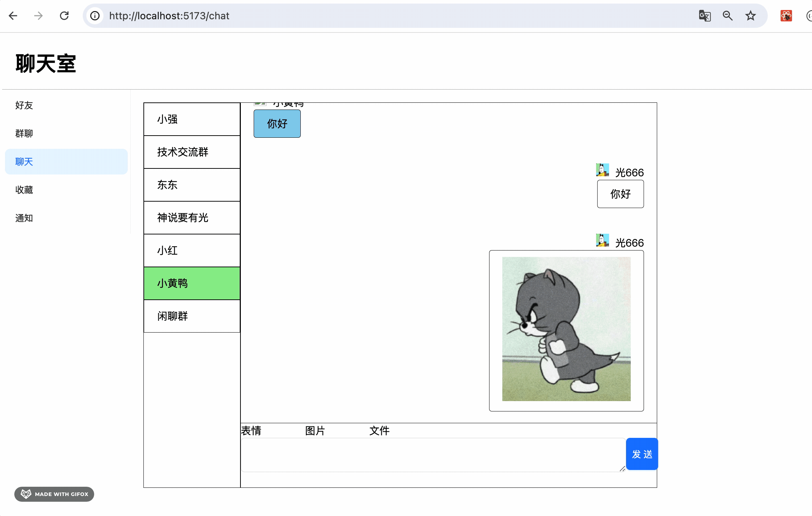Click the browser back arrow

tap(13, 16)
